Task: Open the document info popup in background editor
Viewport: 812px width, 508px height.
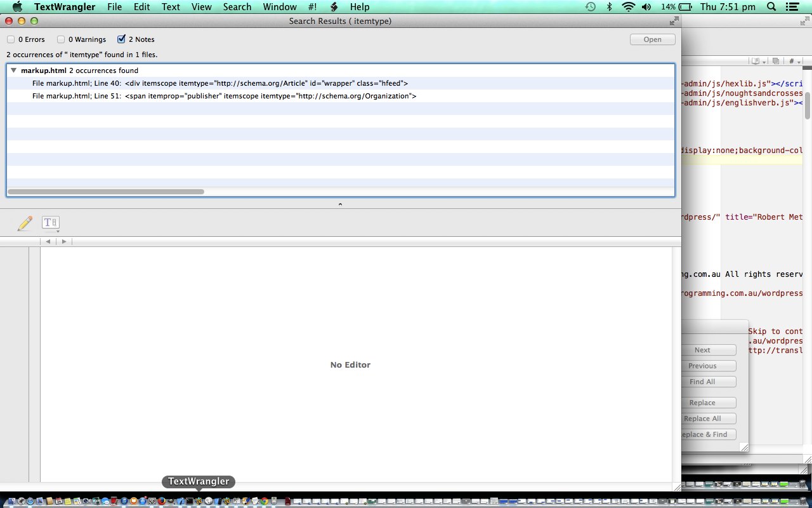Action: pyautogui.click(x=757, y=62)
